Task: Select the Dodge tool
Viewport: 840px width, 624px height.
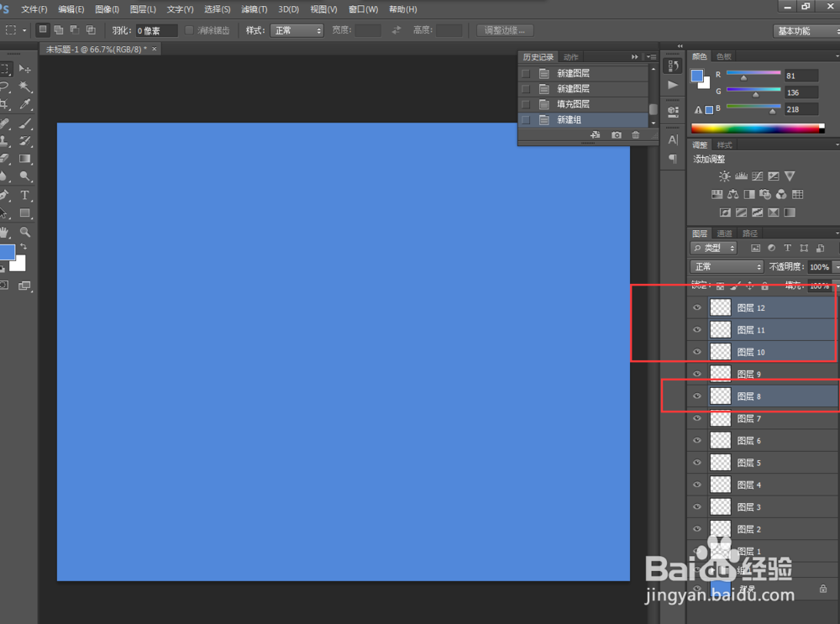Action: (24, 176)
